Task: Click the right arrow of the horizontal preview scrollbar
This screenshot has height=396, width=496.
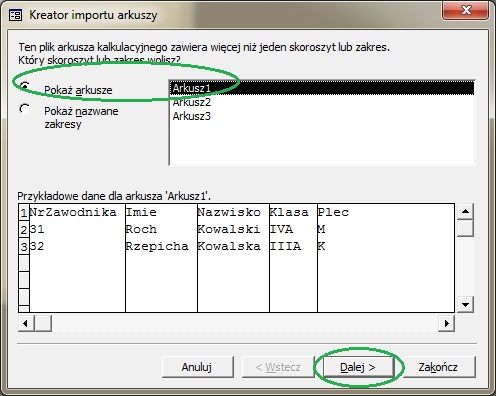Action: [447, 323]
